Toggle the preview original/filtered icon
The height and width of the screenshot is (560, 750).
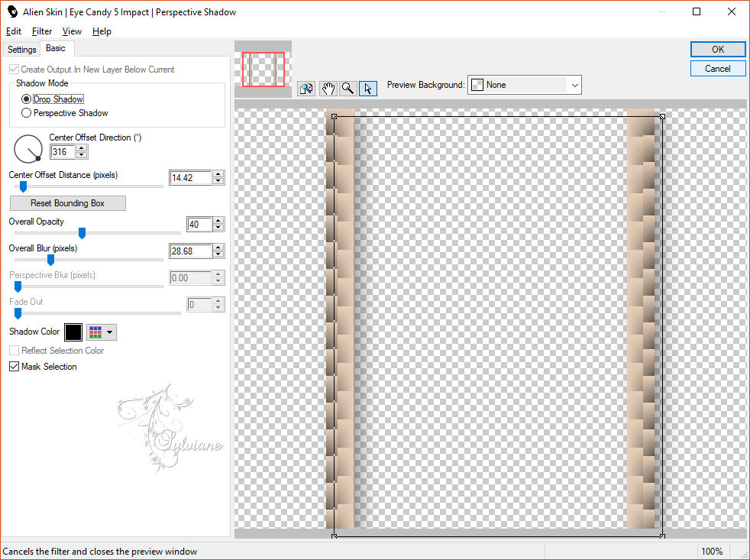[x=306, y=89]
